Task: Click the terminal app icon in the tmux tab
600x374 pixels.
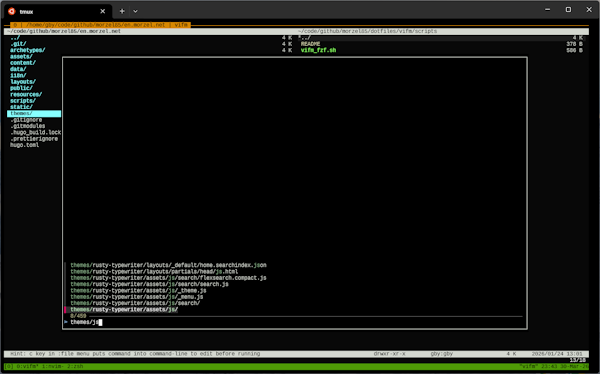Action: click(12, 11)
